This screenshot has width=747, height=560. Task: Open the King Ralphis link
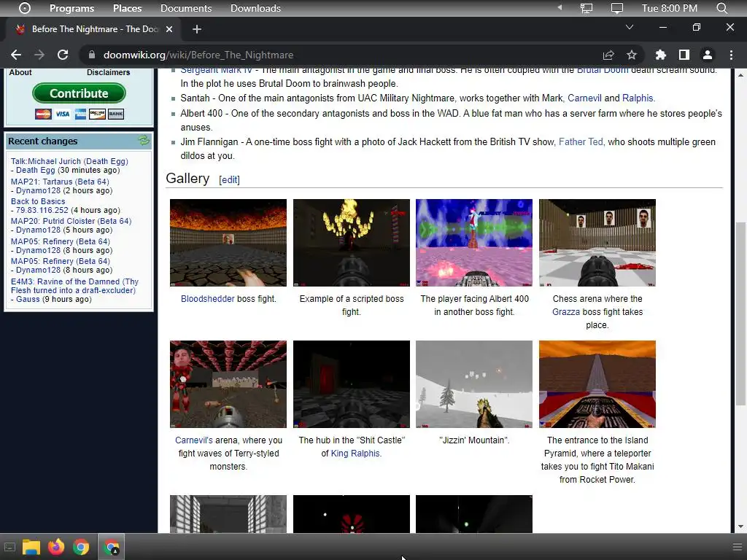pos(355,454)
